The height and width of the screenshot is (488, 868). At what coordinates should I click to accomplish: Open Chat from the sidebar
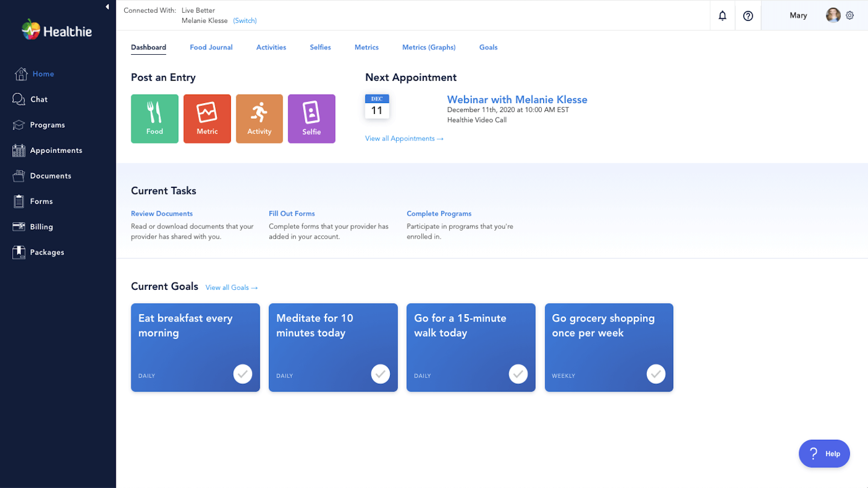[x=39, y=99]
